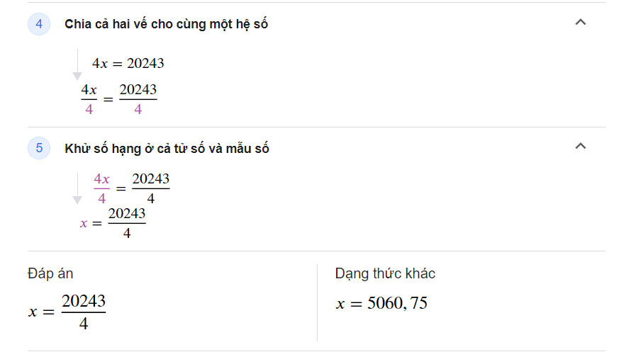The width and height of the screenshot is (636, 364).
Task: Click the 20243 over 4 fraction beside pink x
Action: tap(126, 222)
